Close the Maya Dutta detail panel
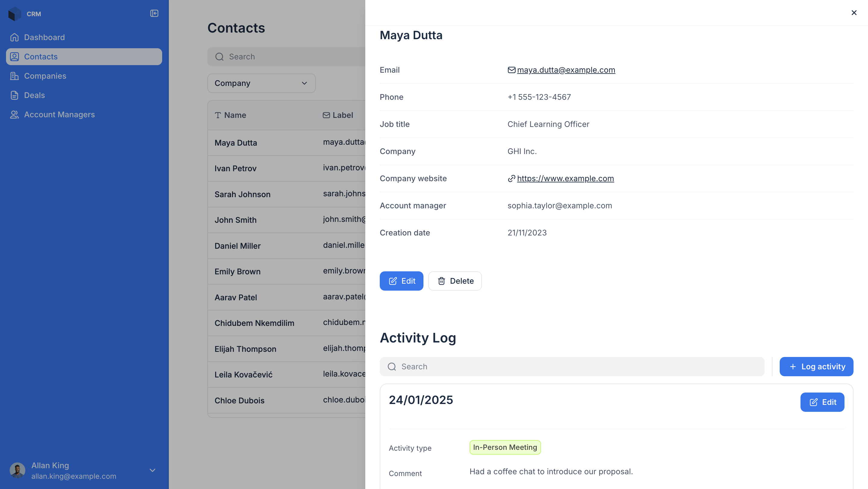The image size is (868, 489). [x=854, y=13]
